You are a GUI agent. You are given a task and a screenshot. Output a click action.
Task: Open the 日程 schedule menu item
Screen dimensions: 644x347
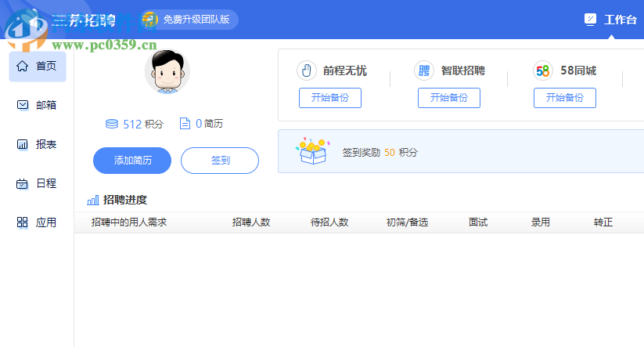(38, 183)
